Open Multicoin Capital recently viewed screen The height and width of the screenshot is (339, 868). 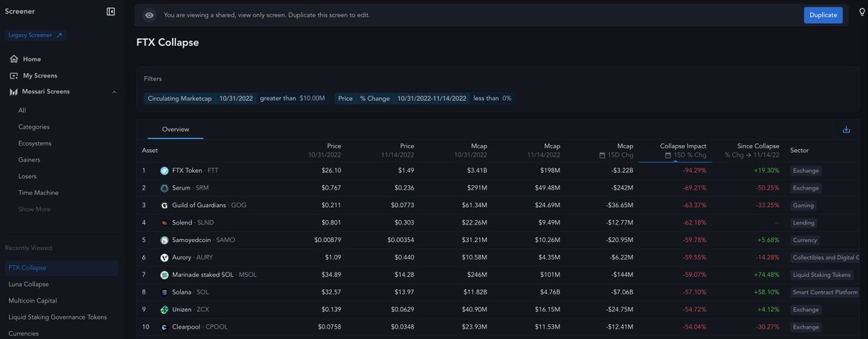(x=33, y=301)
